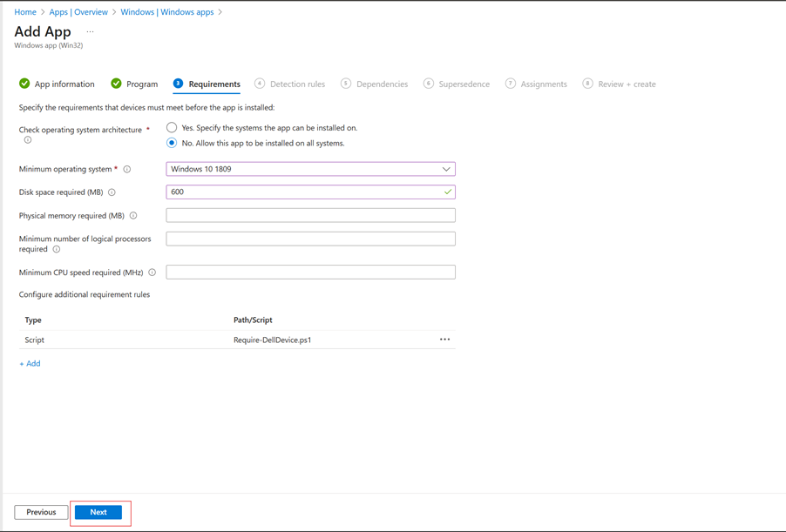Viewport: 786px width, 532px height.
Task: Show info for Minimum CPU speed required
Action: (x=152, y=272)
